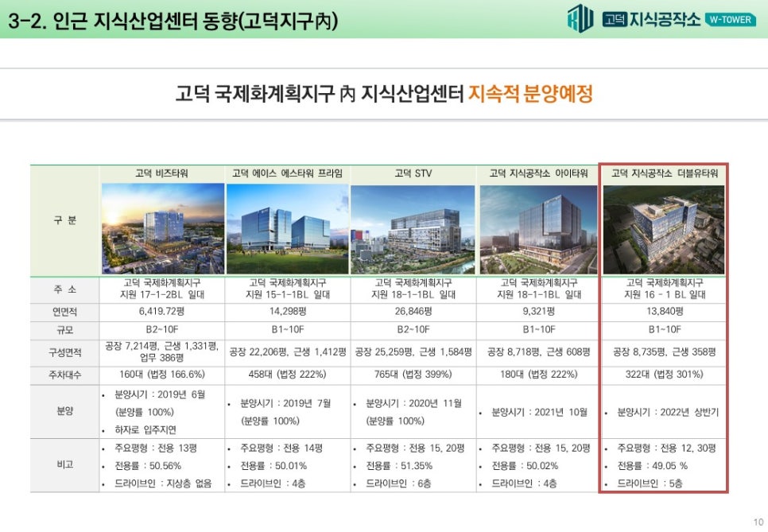768x532 pixels.
Task: Select column header '고덕 비즈타워'
Action: point(161,173)
